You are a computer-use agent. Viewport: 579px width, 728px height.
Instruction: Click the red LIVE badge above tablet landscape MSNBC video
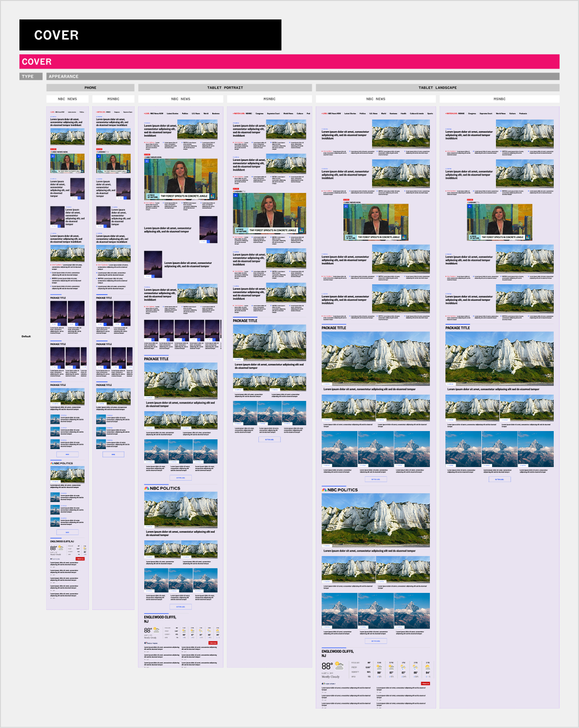coord(470,200)
